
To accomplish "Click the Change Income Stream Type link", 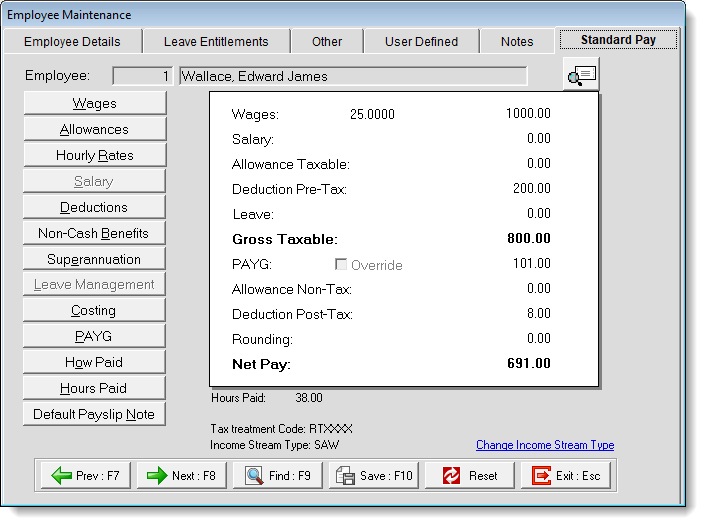I will (x=544, y=445).
